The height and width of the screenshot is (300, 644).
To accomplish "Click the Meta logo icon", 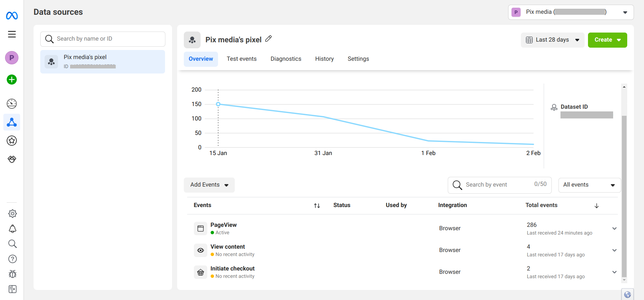I will coord(12,15).
